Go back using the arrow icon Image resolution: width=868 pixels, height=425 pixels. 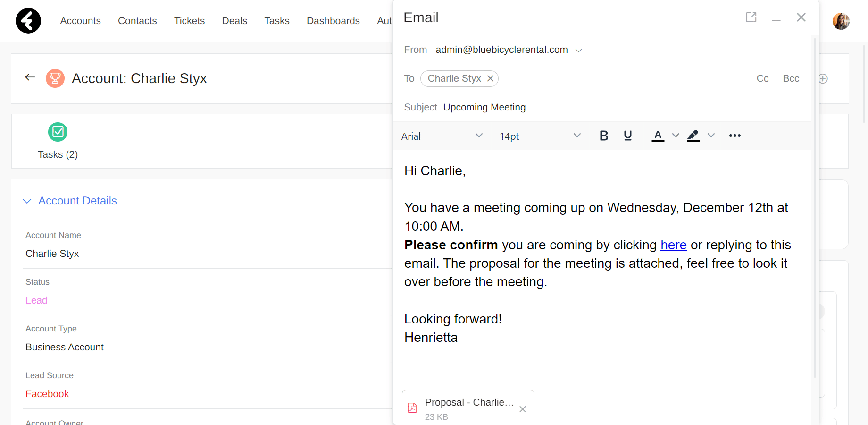30,77
